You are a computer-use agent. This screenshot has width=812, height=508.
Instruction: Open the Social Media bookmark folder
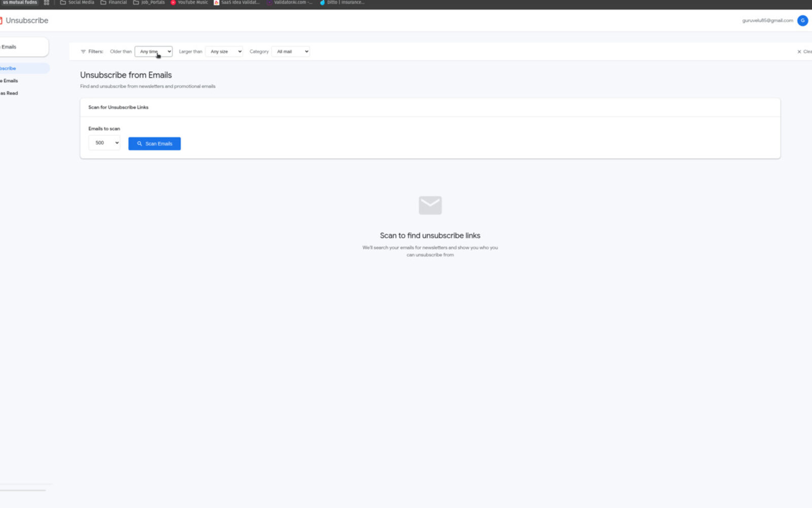pos(77,3)
